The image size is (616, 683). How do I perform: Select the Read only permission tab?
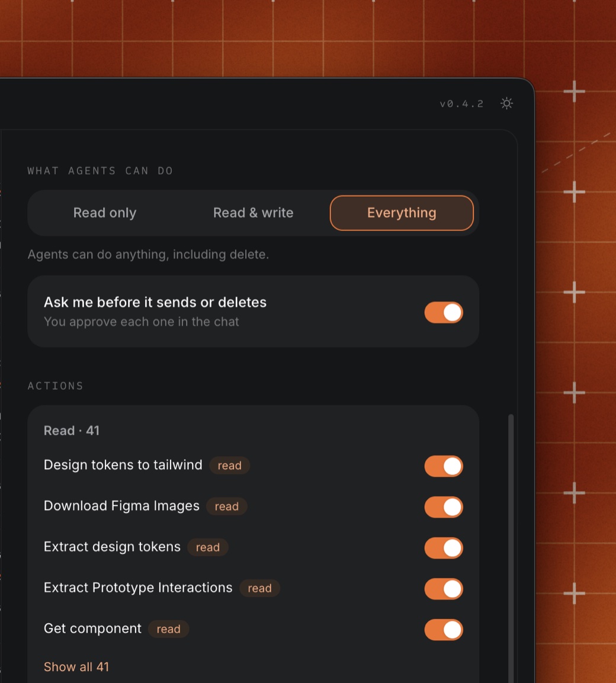coord(105,213)
